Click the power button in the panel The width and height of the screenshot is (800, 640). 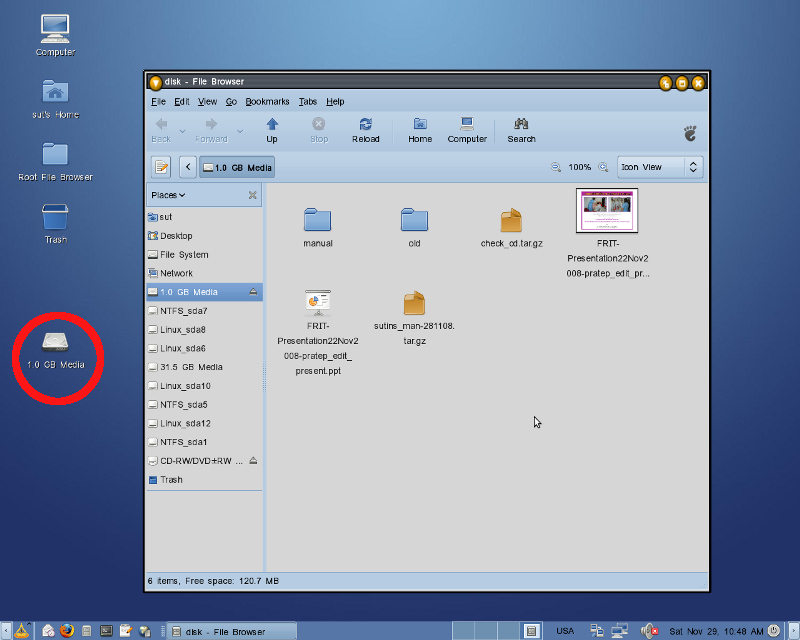click(x=774, y=631)
